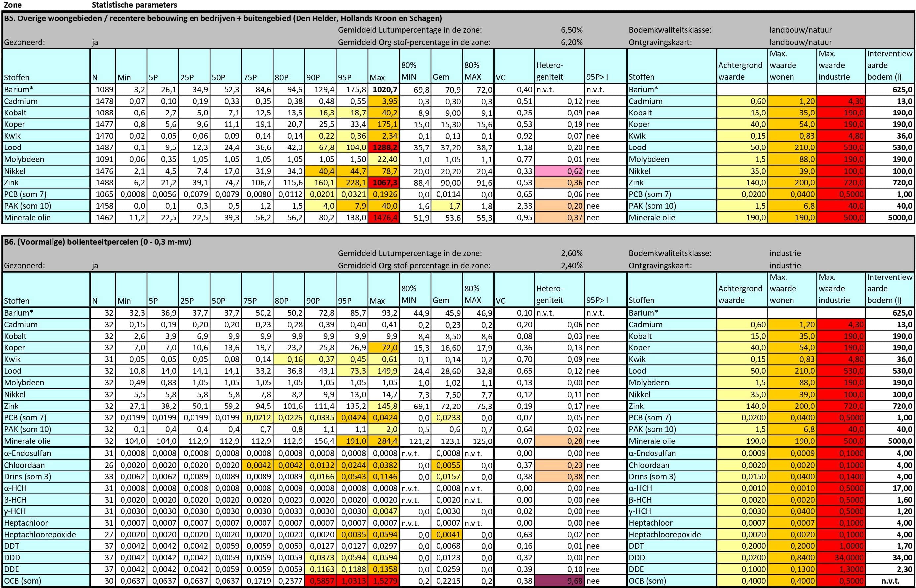
Task: Select the red Minerale olie Max cell 1476,4
Action: 384,218
